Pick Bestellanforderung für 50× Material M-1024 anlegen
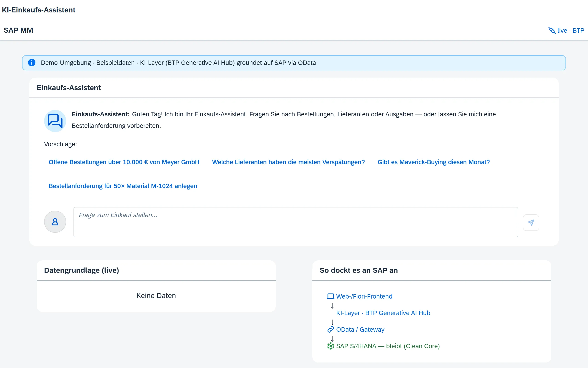Viewport: 588px width, 368px height. pyautogui.click(x=123, y=186)
